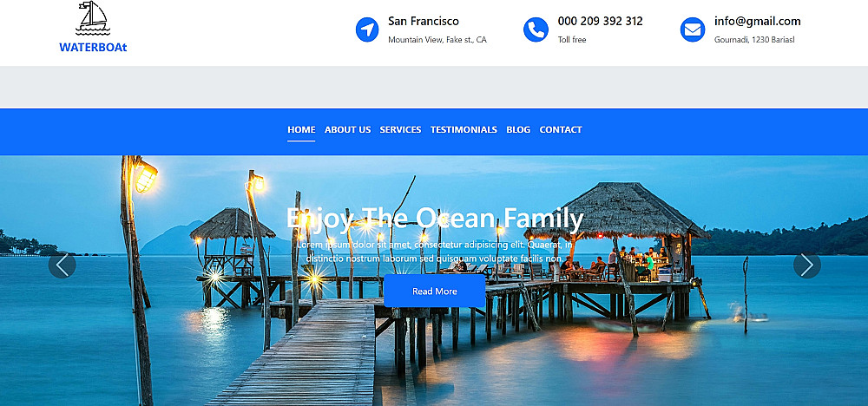Click the Read More button
The width and height of the screenshot is (868, 406).
435,291
